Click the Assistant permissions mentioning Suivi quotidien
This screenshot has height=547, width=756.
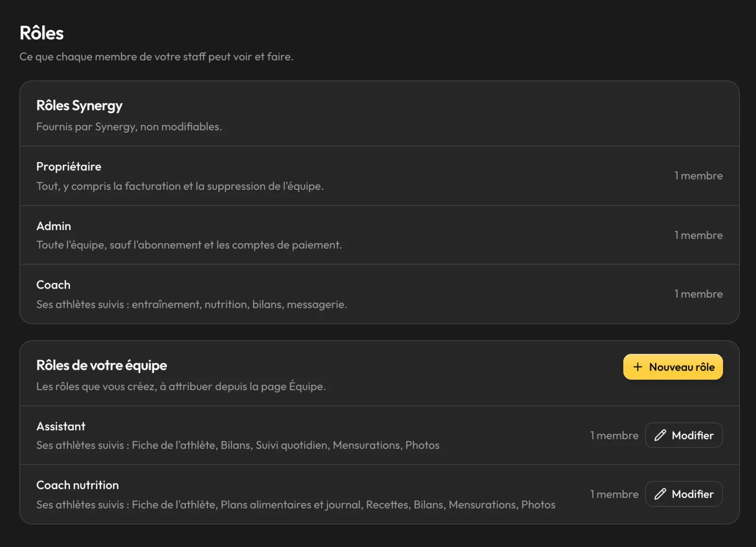pyautogui.click(x=238, y=445)
